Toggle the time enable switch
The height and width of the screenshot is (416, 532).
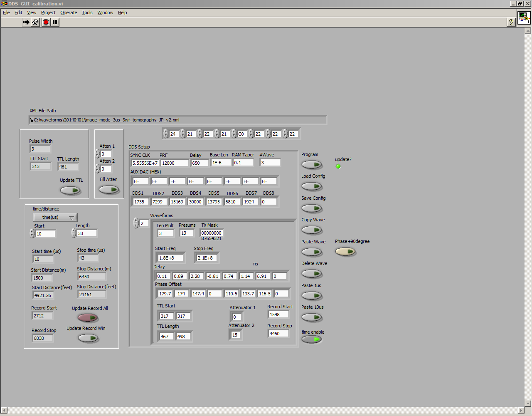[312, 339]
